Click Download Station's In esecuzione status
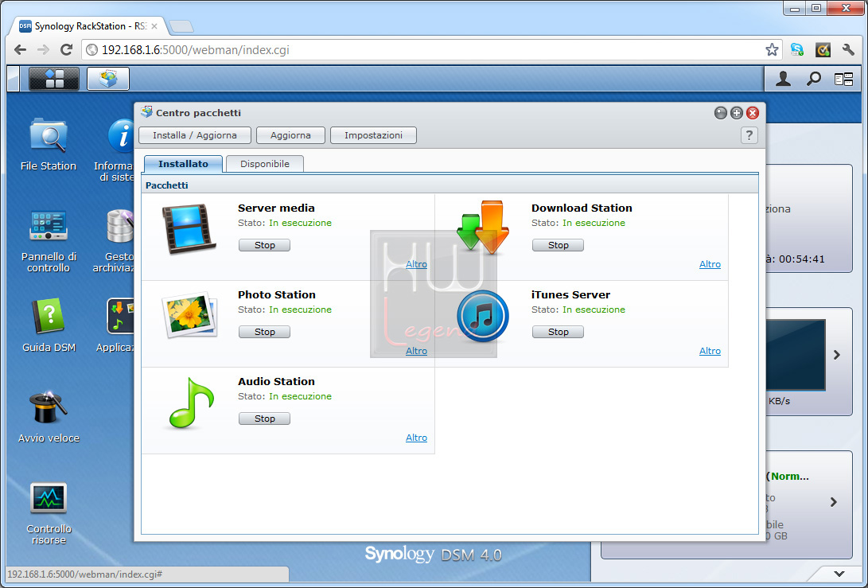This screenshot has width=868, height=588. click(594, 223)
